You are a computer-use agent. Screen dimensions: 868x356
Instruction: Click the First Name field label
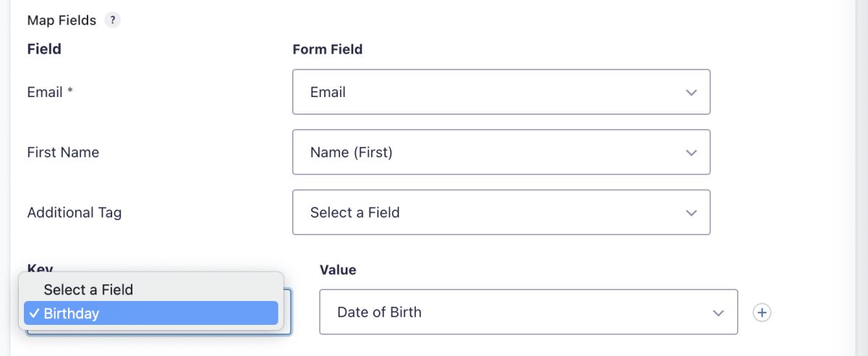pos(63,152)
